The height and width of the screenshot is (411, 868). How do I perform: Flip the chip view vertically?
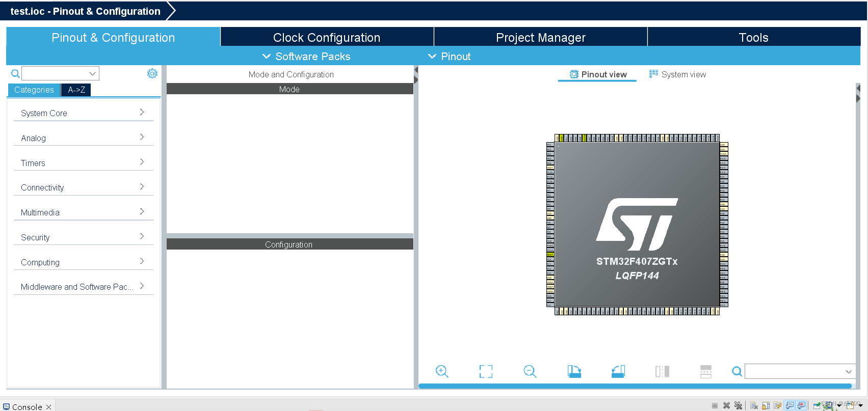click(x=706, y=371)
